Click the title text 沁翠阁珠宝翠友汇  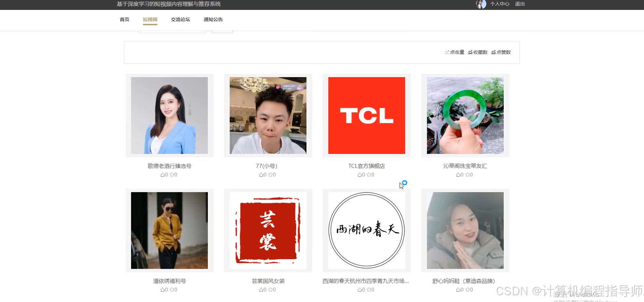coord(465,166)
